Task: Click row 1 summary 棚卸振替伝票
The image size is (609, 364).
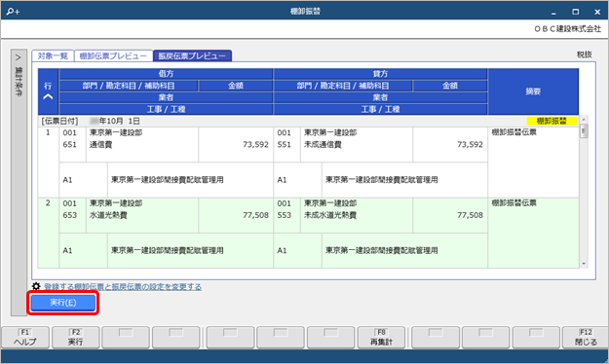Action: 514,132
